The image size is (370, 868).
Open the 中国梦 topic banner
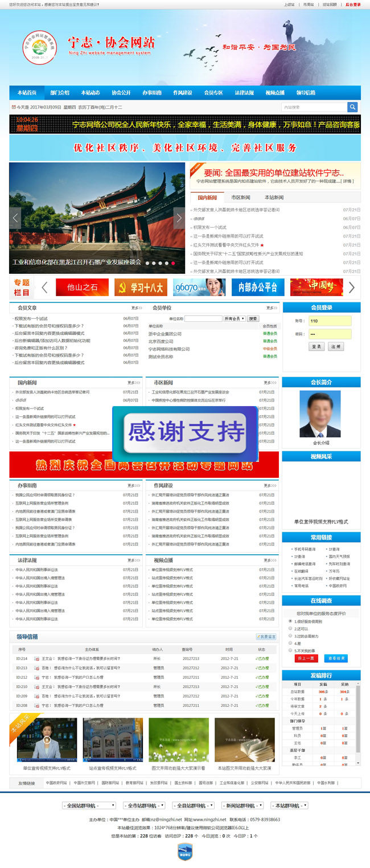coord(316,287)
